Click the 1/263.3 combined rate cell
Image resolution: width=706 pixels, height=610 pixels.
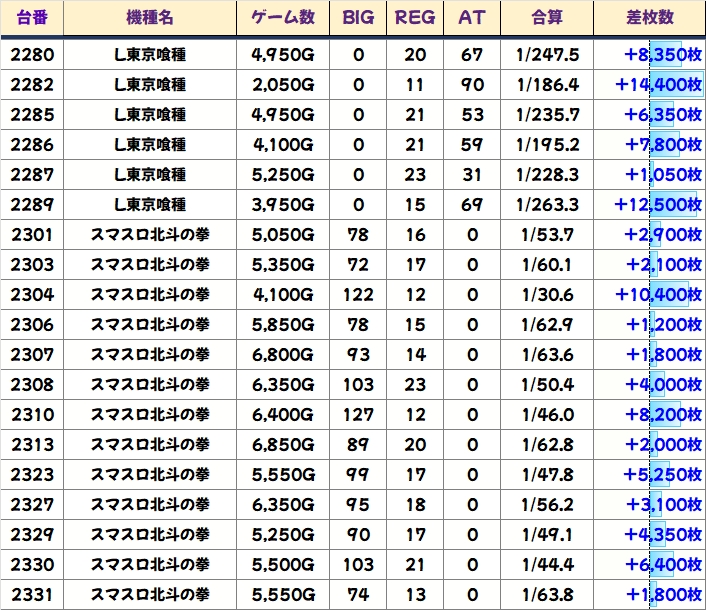coord(547,205)
